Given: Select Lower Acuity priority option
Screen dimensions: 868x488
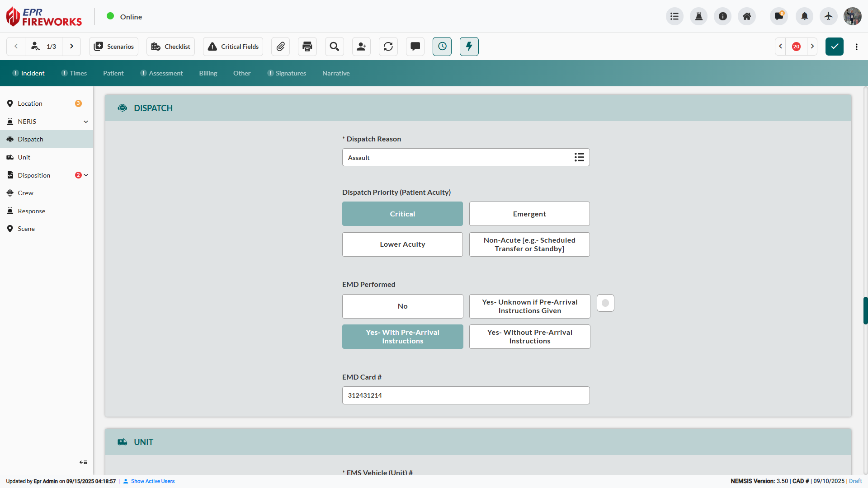Looking at the screenshot, I should coord(402,244).
